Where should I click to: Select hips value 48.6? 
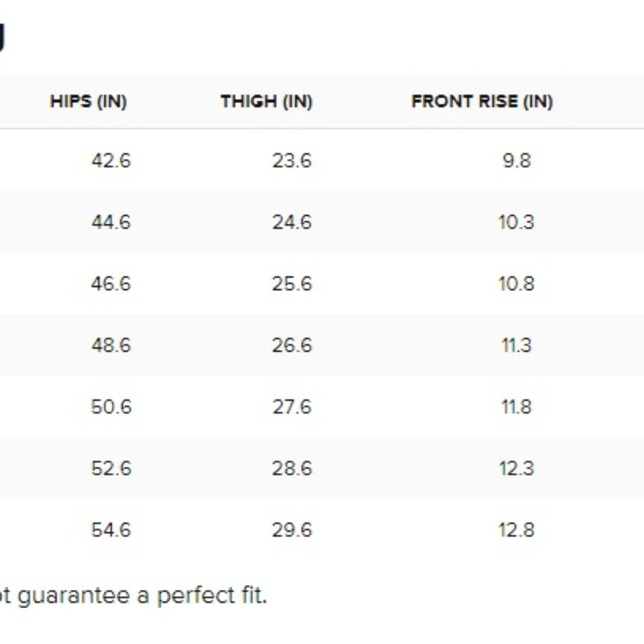[x=111, y=345]
